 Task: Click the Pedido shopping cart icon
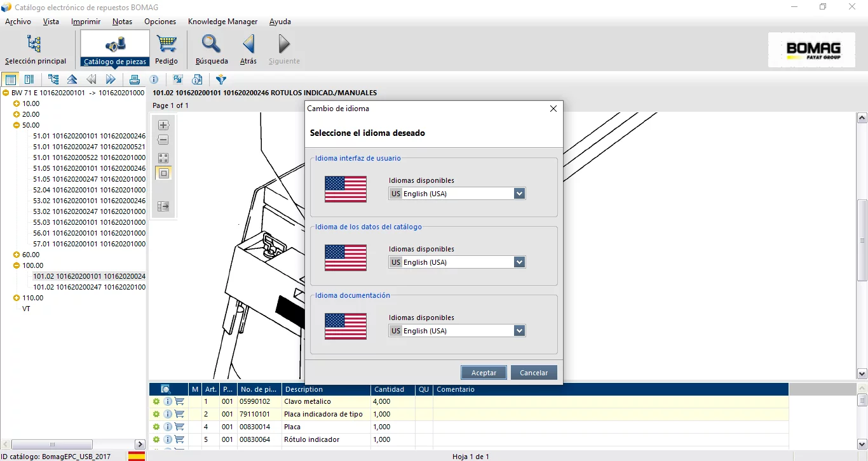tap(166, 49)
